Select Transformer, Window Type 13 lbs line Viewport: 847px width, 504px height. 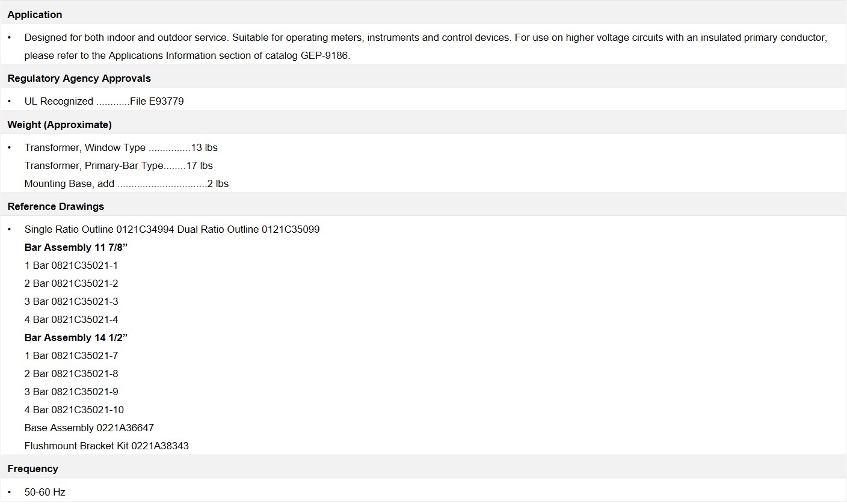point(121,147)
